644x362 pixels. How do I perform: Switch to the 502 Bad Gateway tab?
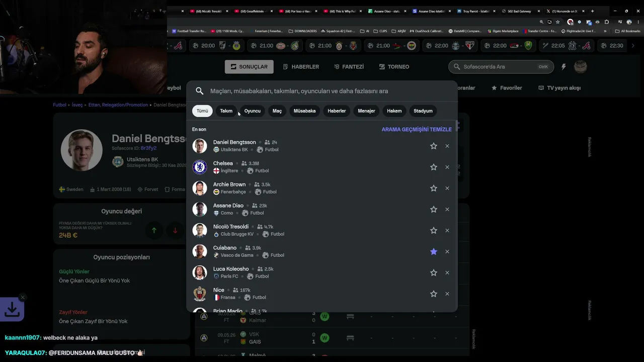520,11
